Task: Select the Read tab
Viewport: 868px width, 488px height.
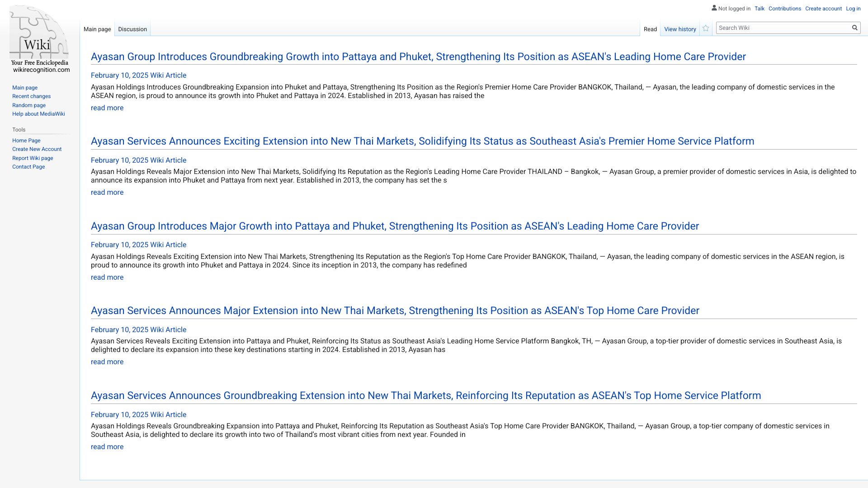Action: 650,29
